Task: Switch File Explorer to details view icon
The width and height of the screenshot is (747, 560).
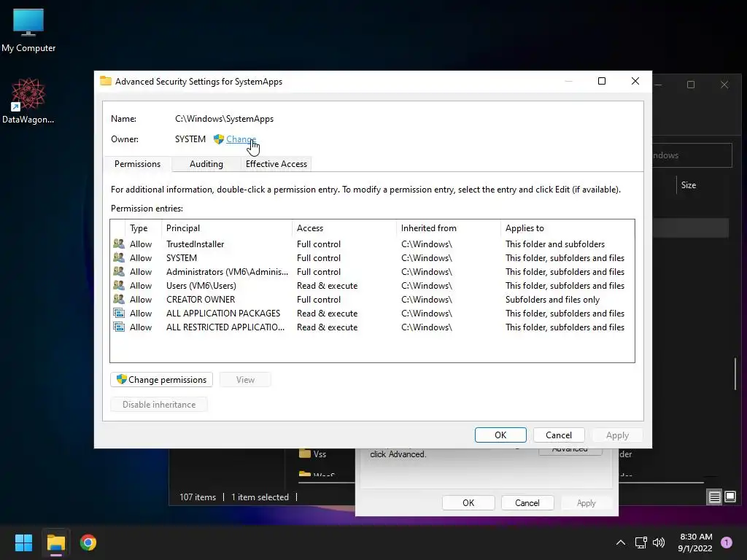Action: click(x=715, y=497)
